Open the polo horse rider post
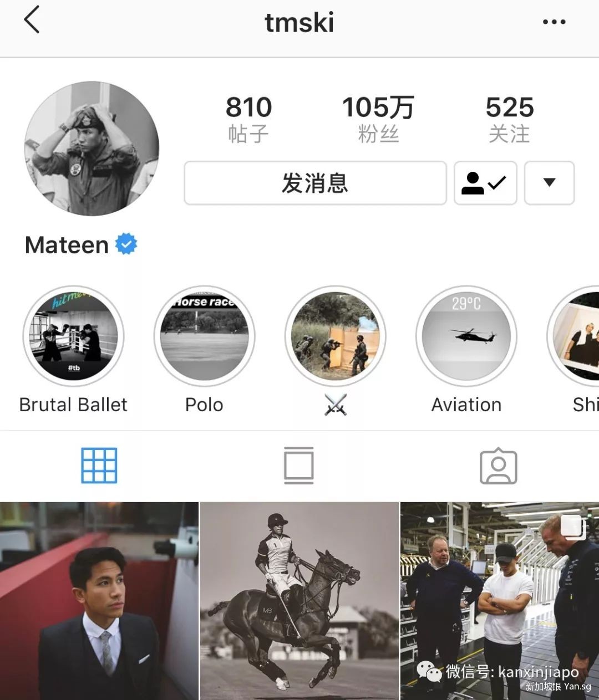The height and width of the screenshot is (700, 599). [x=299, y=601]
